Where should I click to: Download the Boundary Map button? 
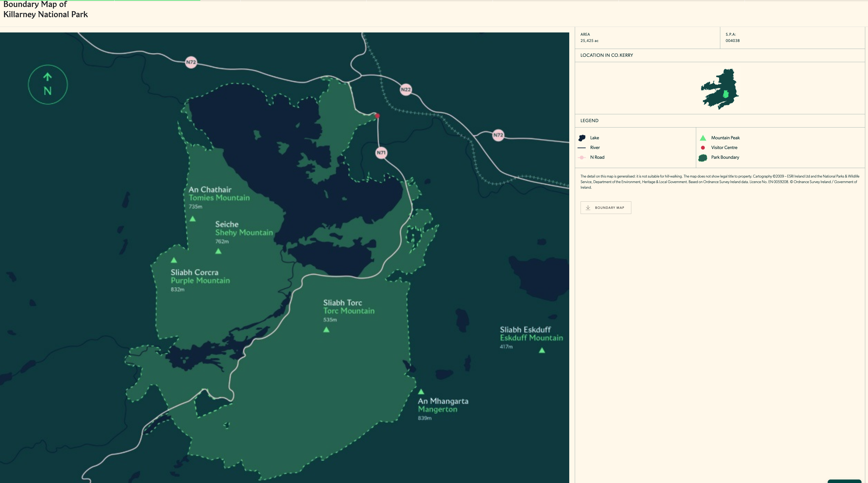[x=606, y=208]
